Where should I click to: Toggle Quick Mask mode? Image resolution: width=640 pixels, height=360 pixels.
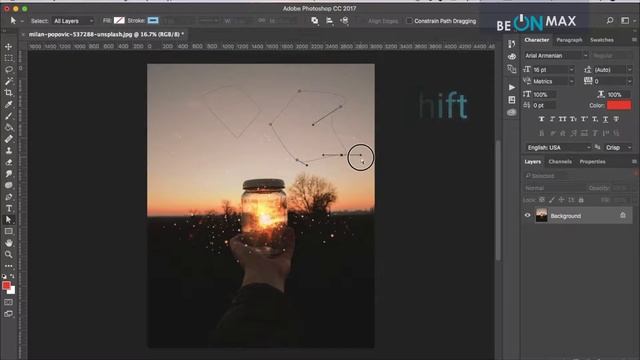click(x=8, y=302)
